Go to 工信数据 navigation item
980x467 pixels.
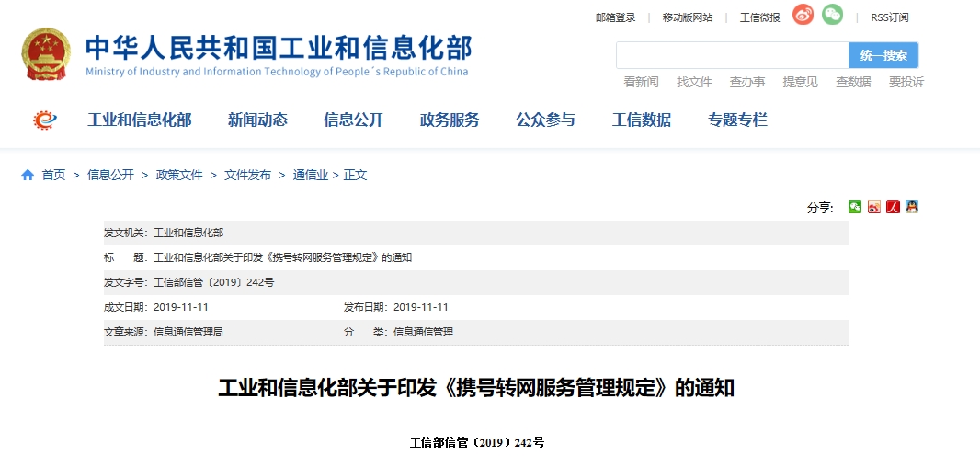pos(642,120)
